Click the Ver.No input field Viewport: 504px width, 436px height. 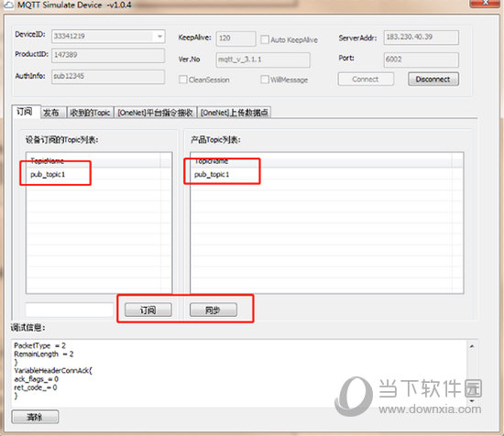(x=263, y=60)
